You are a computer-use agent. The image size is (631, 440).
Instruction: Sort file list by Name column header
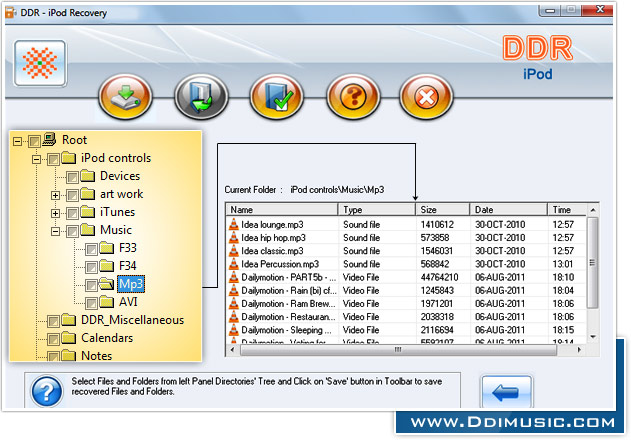(282, 210)
